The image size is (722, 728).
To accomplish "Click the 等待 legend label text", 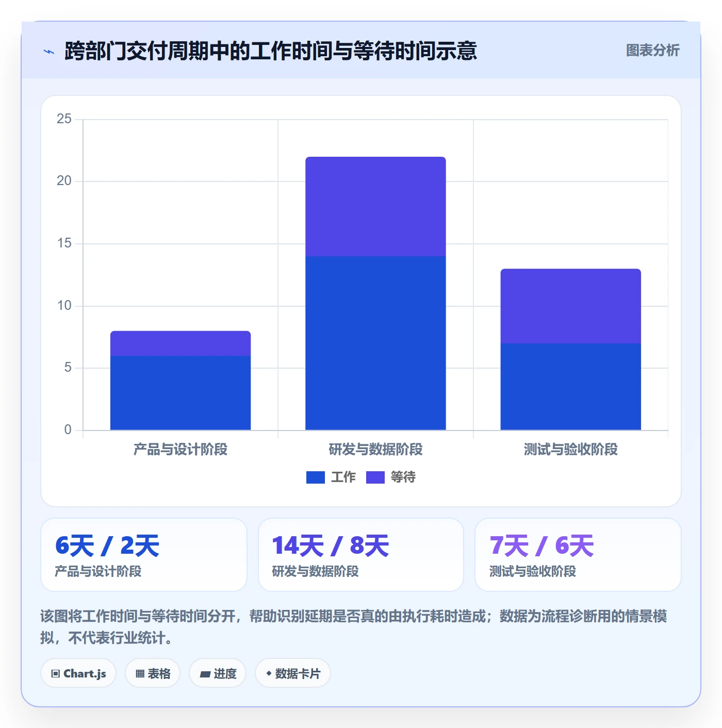I will tap(403, 477).
